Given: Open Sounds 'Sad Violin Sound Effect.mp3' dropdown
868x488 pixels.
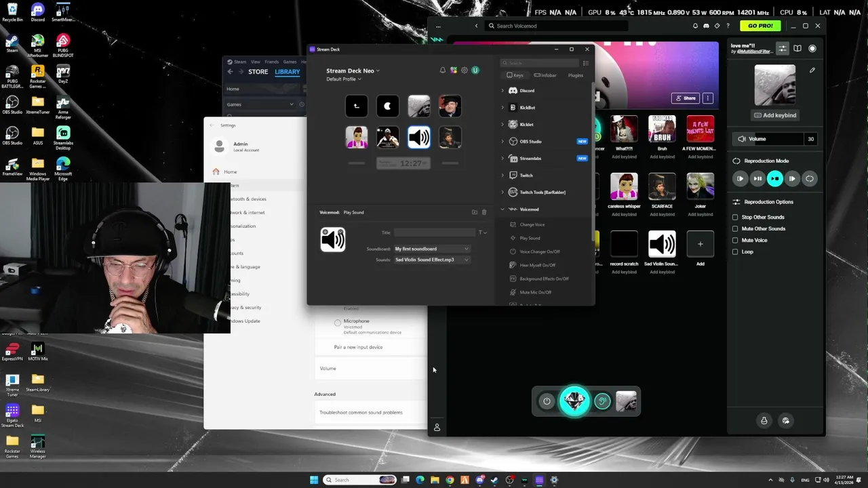Looking at the screenshot, I should tap(433, 260).
